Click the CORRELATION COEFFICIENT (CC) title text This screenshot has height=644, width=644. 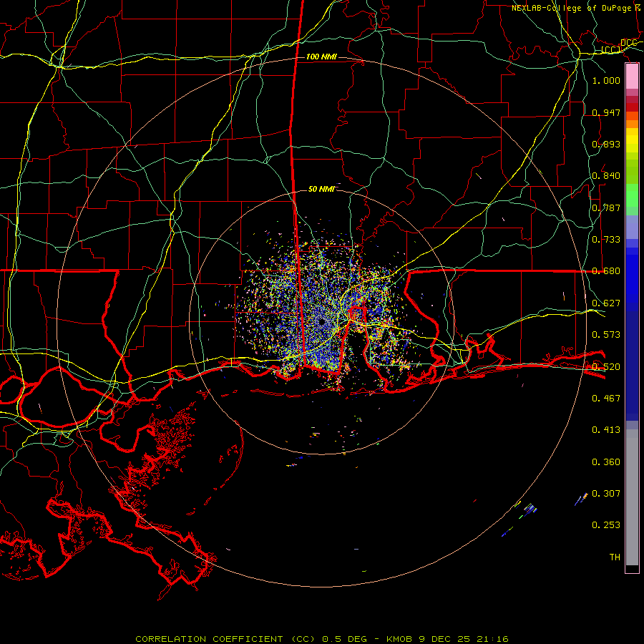[x=225, y=639]
